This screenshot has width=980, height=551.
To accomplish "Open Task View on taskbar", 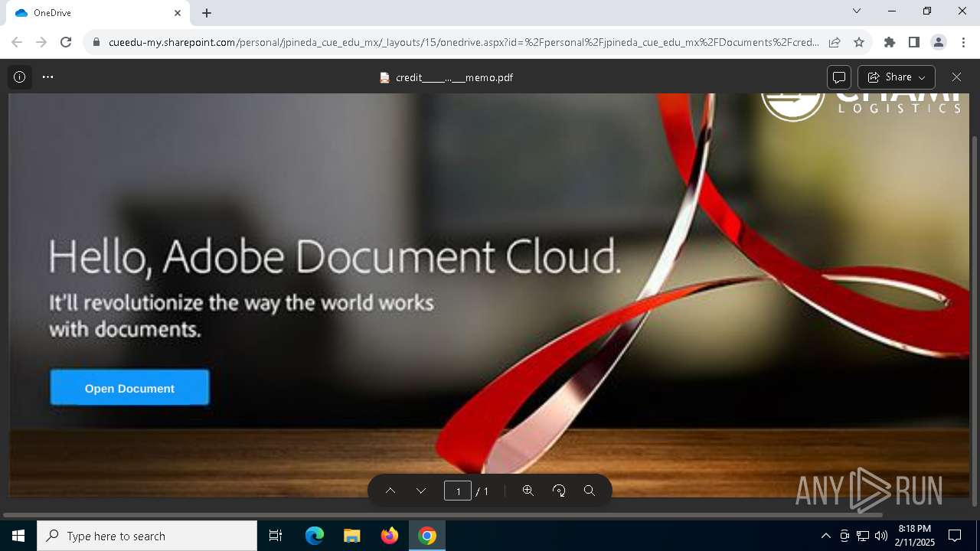I will [276, 536].
